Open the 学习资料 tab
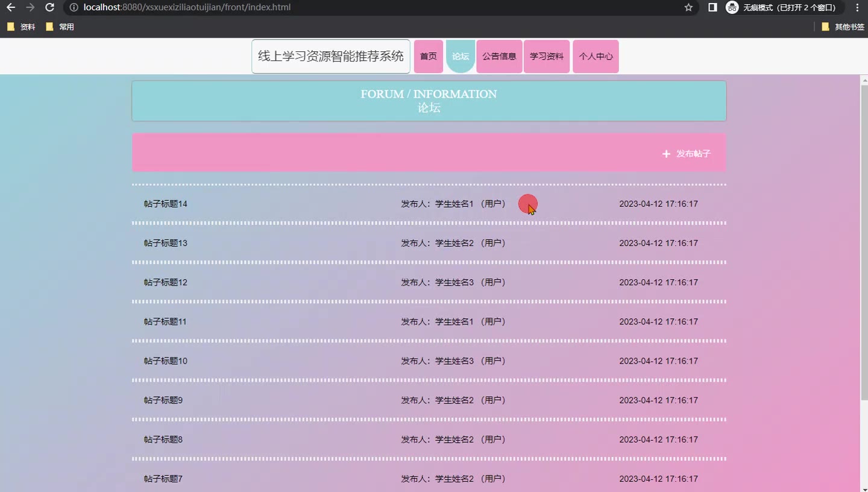The height and width of the screenshot is (492, 868). pos(547,57)
